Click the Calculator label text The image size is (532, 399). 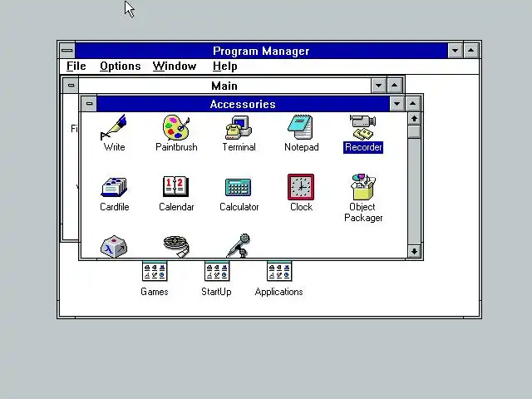pyautogui.click(x=239, y=207)
